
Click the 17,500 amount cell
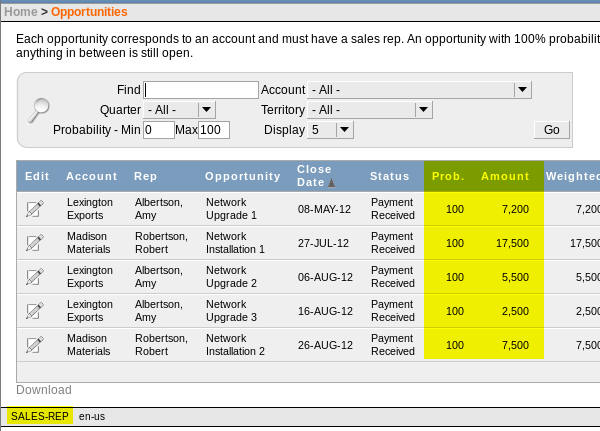512,243
